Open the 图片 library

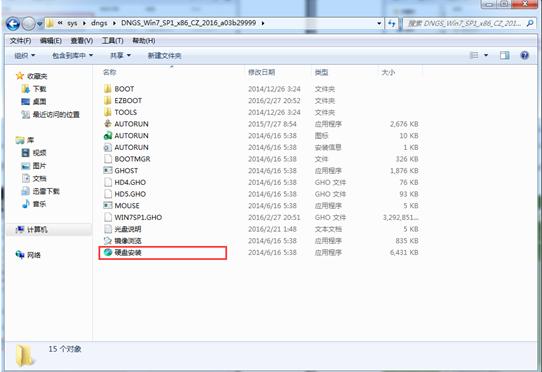(34, 166)
